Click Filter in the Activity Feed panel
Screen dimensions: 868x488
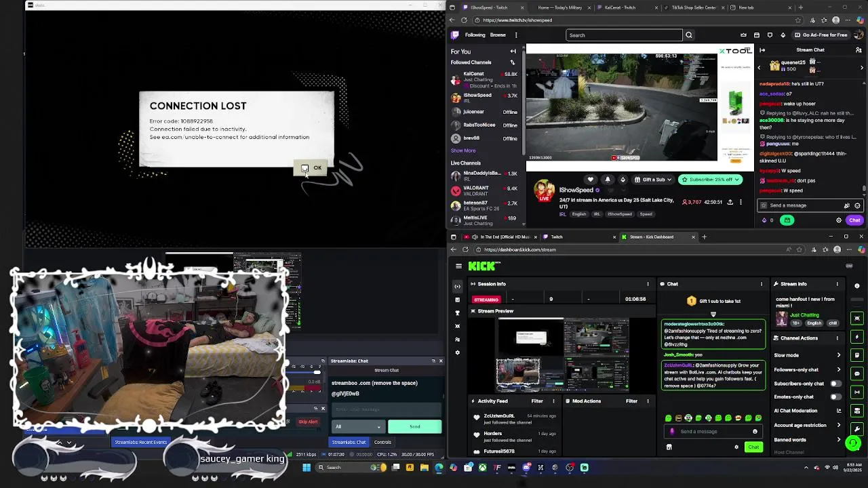[536, 401]
